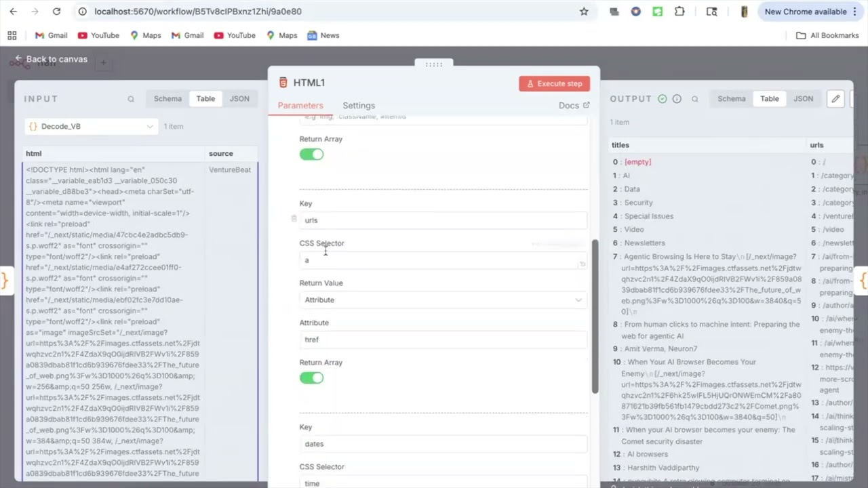Image resolution: width=868 pixels, height=488 pixels.
Task: Select the AI browsers title row
Action: pyautogui.click(x=648, y=454)
